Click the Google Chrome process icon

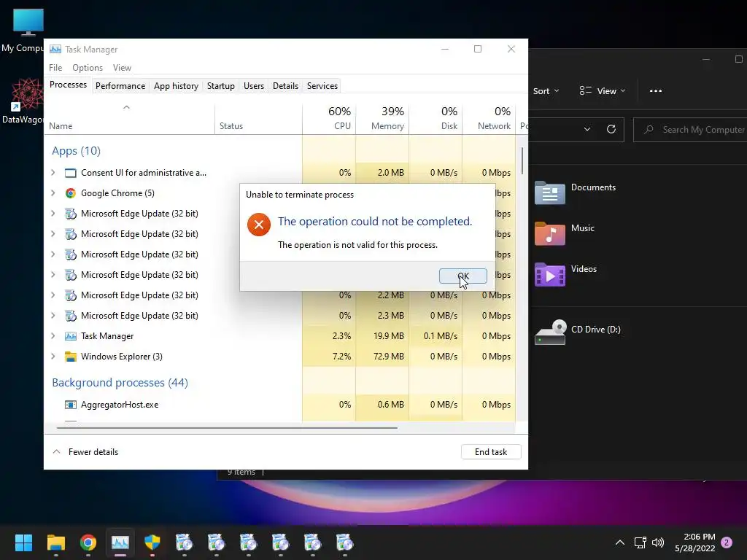click(71, 192)
